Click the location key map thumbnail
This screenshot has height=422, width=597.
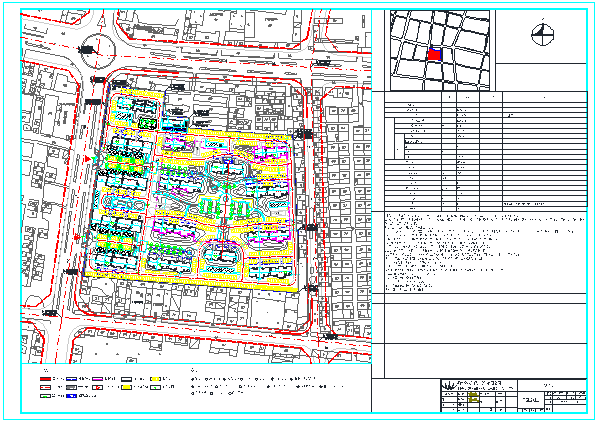[440, 50]
